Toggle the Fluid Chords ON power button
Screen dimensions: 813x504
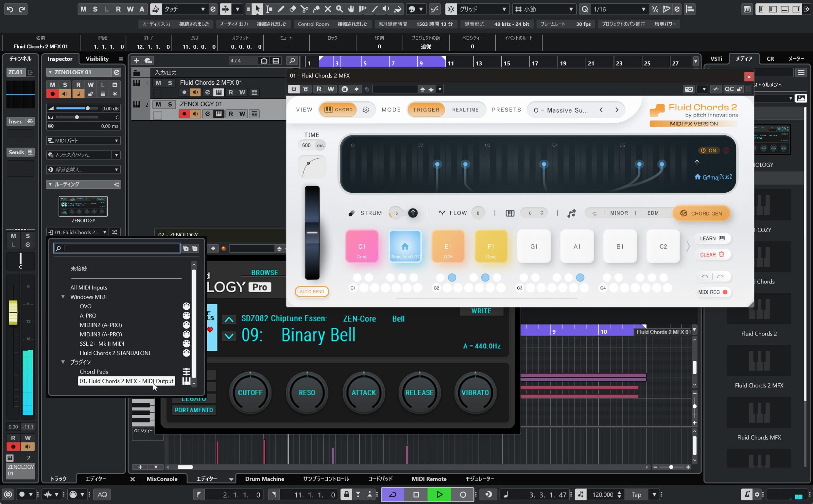708,150
